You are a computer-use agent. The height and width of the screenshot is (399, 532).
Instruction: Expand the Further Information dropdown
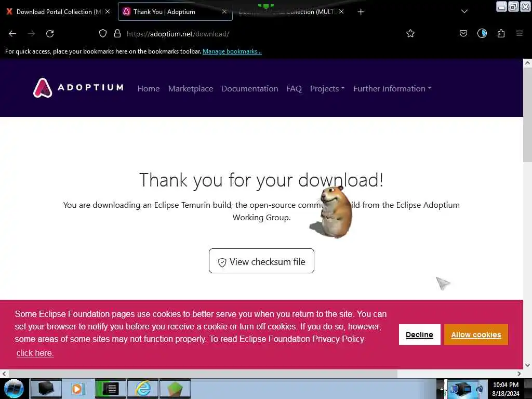pos(393,88)
